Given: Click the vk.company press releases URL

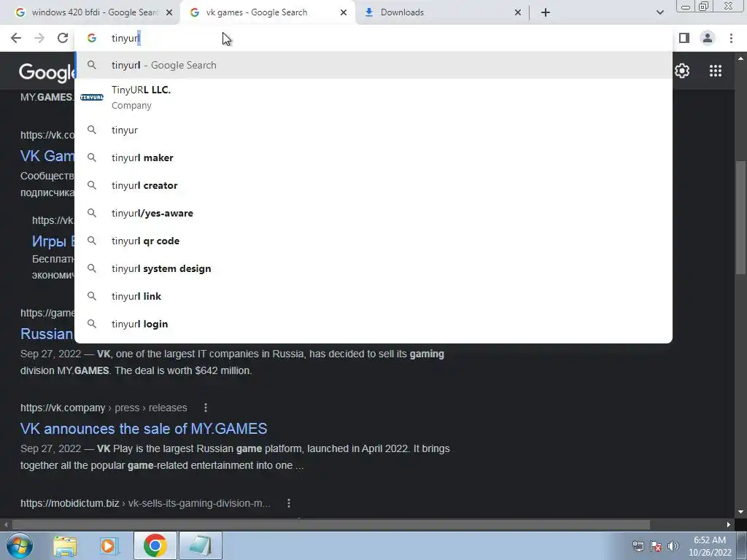Looking at the screenshot, I should (x=104, y=408).
